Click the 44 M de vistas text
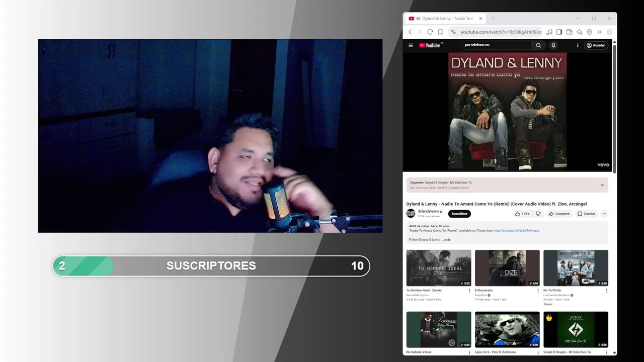644x362 pixels. point(419,226)
